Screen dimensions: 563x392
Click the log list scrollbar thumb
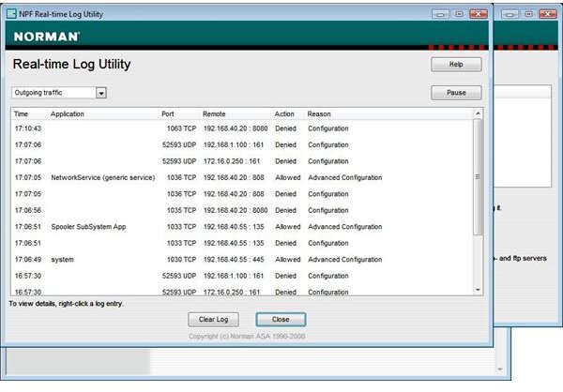pyautogui.click(x=478, y=177)
